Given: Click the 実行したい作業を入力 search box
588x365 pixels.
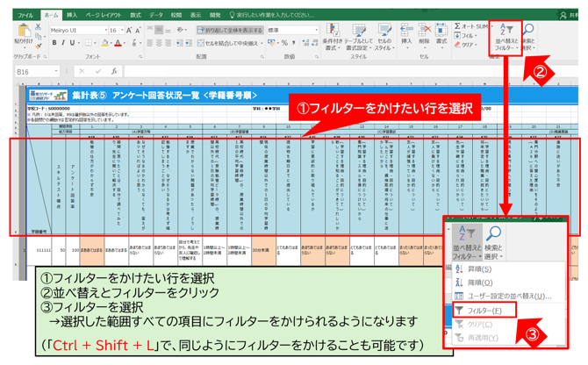Looking at the screenshot, I should pos(272,15).
